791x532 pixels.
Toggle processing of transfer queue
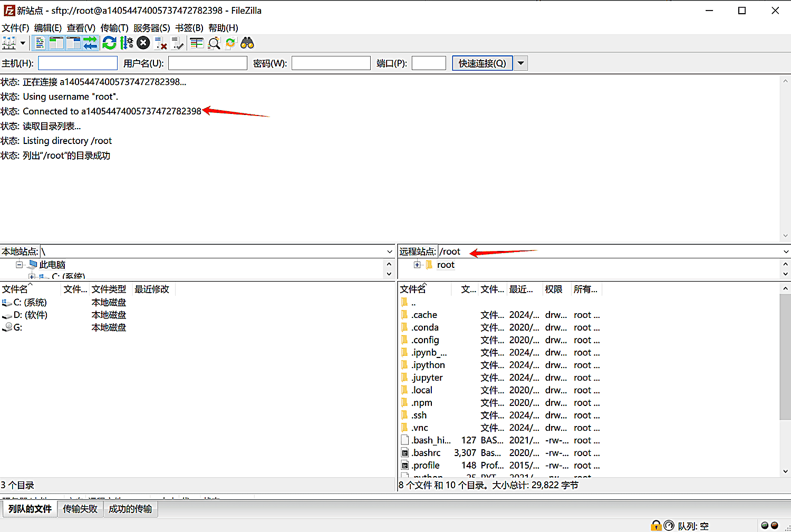[x=127, y=43]
